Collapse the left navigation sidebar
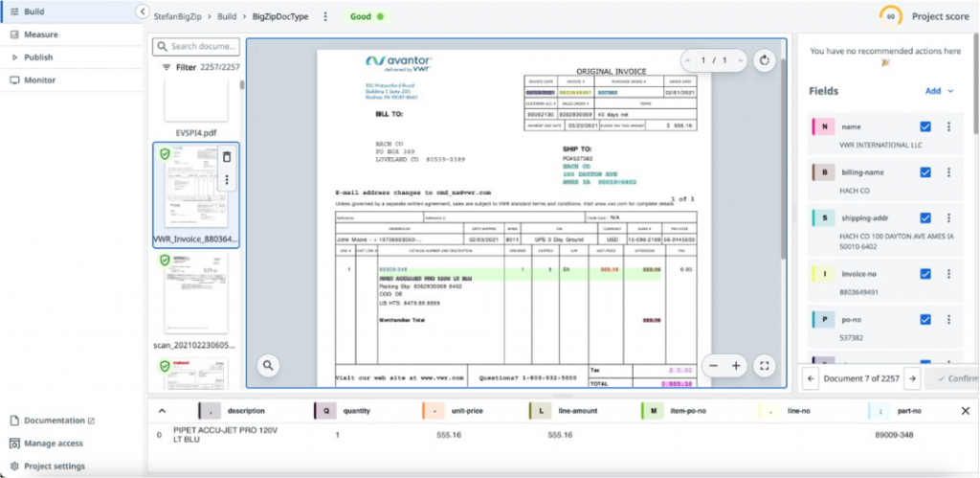 (x=143, y=11)
